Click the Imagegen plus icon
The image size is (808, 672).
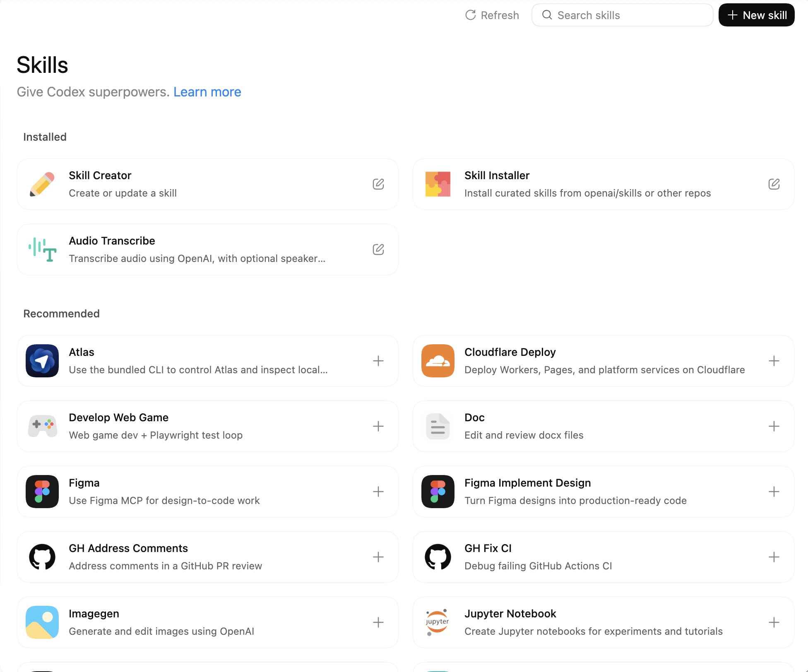point(378,622)
